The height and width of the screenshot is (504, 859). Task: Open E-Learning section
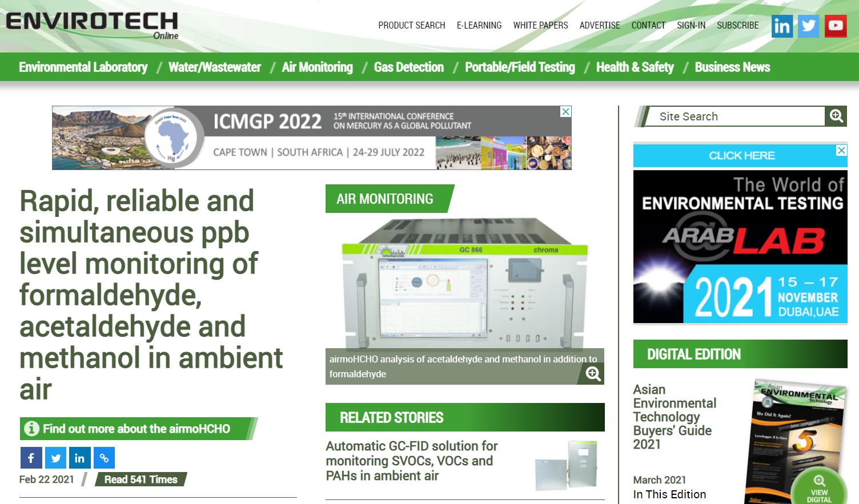pos(479,25)
